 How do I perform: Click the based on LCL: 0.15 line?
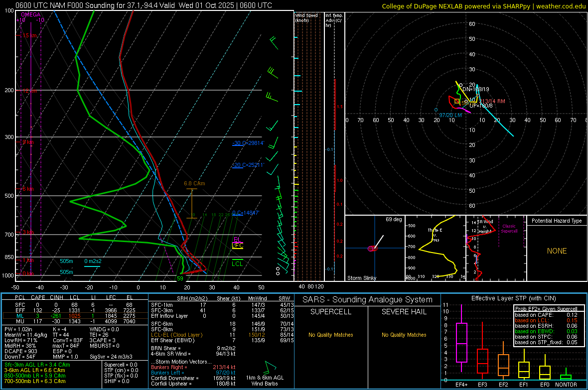(546, 320)
